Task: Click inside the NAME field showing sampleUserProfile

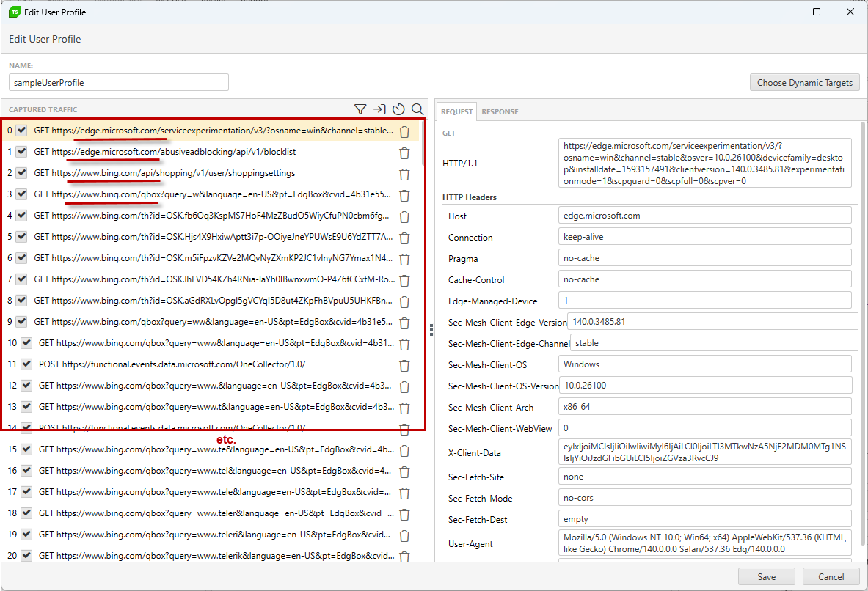Action: (x=118, y=82)
